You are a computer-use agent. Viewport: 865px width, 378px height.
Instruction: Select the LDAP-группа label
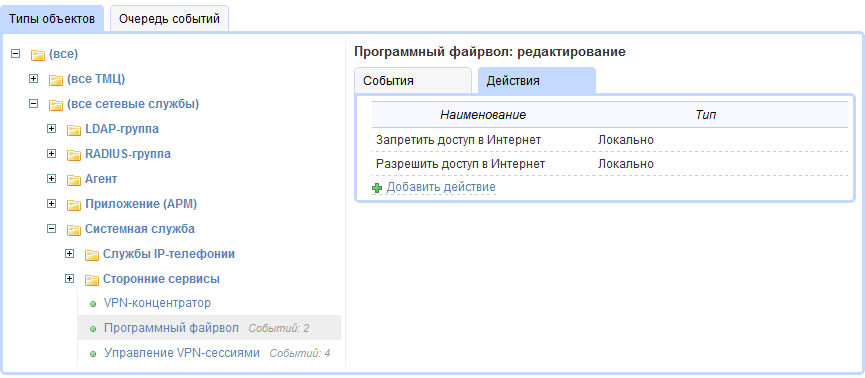(122, 129)
